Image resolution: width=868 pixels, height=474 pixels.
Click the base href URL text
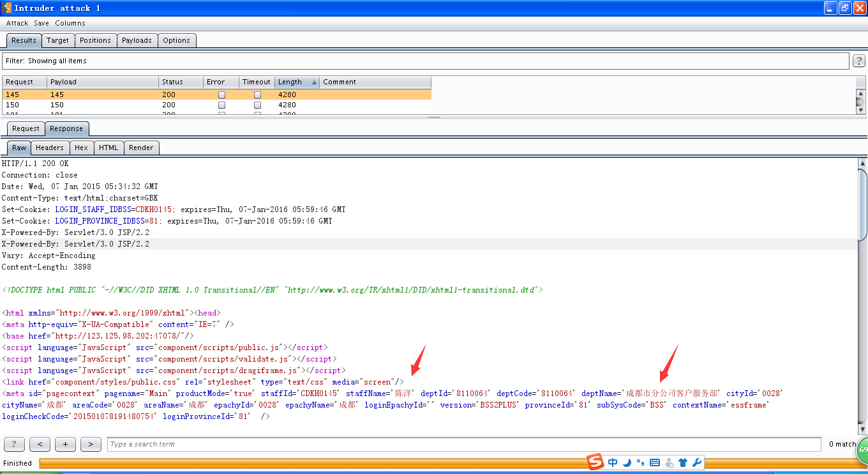120,336
